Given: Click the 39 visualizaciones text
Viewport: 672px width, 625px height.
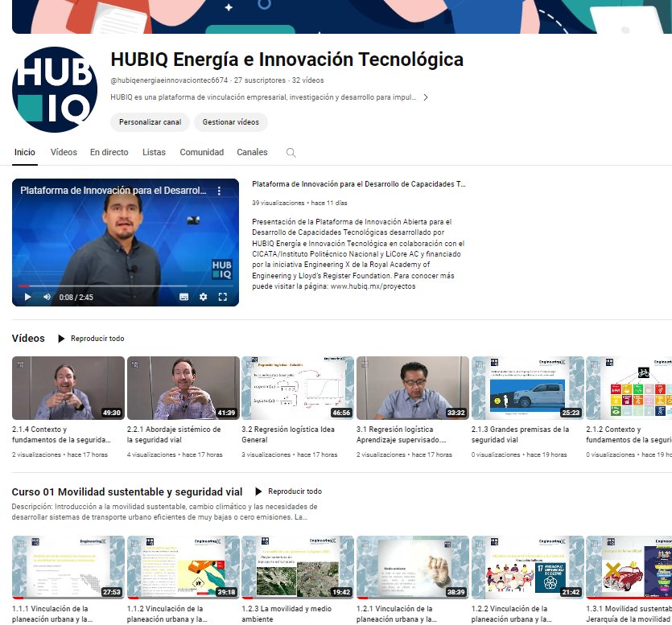Looking at the screenshot, I should pos(278,203).
